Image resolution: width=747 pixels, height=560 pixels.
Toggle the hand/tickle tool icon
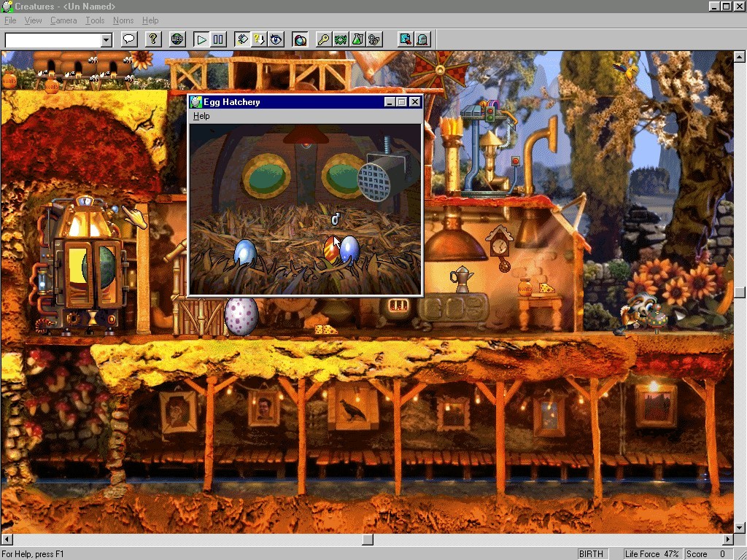pyautogui.click(x=242, y=39)
